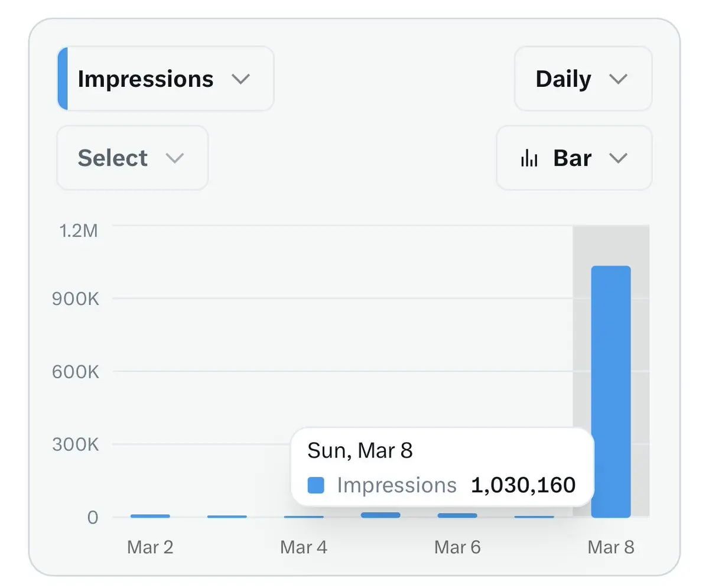Click the chevron beside Daily
Viewport: 709px width, 588px height.
pyautogui.click(x=618, y=79)
